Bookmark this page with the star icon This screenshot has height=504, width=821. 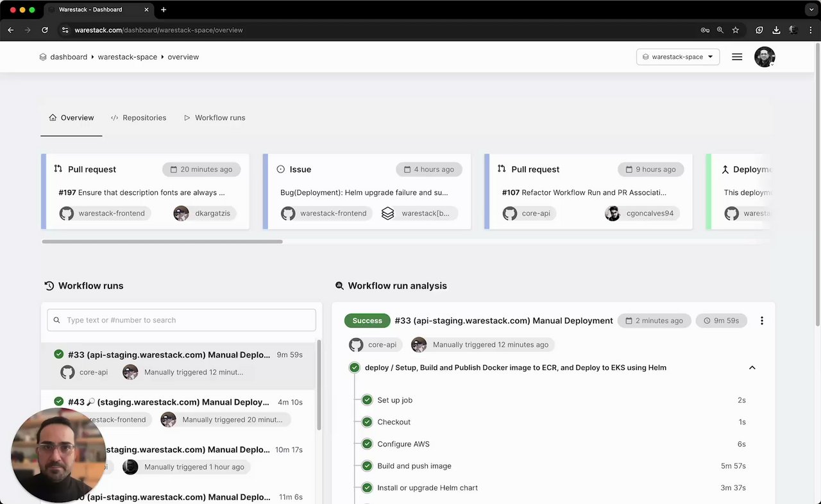click(x=736, y=30)
